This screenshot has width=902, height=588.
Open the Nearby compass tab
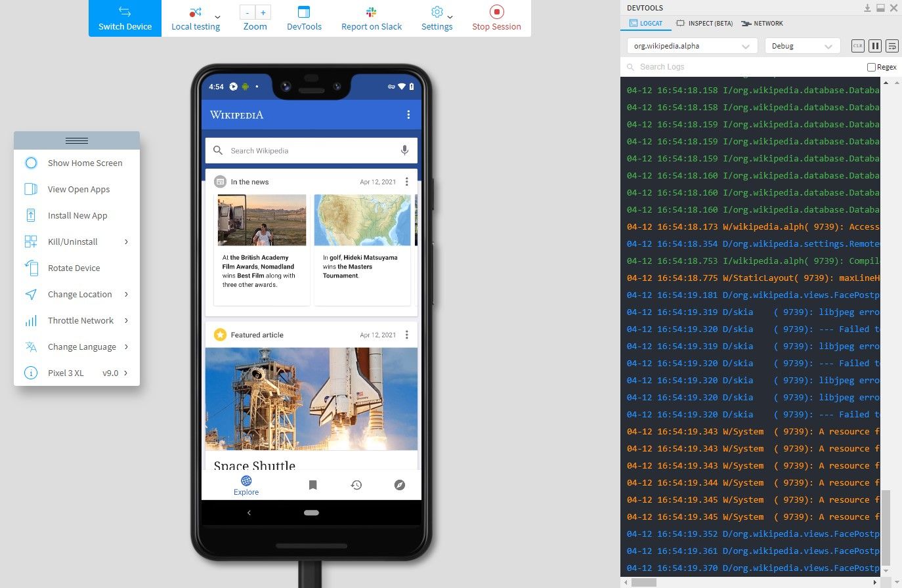point(400,485)
